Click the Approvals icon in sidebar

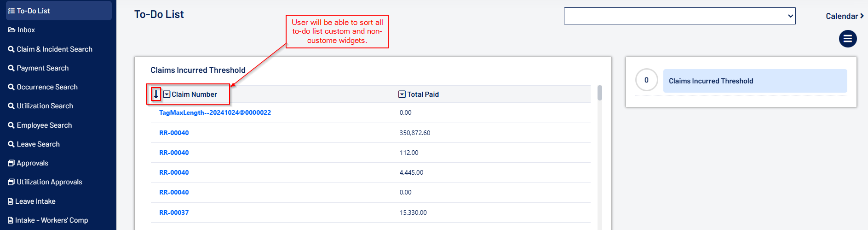point(11,163)
